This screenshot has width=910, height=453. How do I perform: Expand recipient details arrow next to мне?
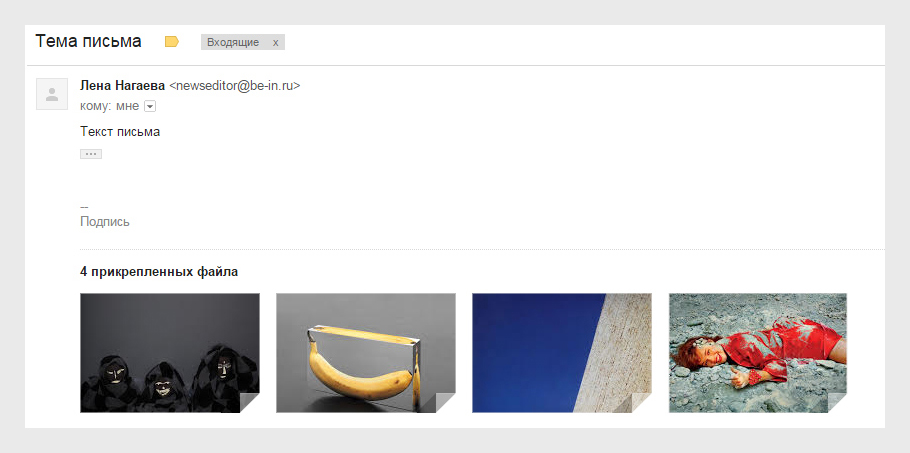[x=150, y=106]
